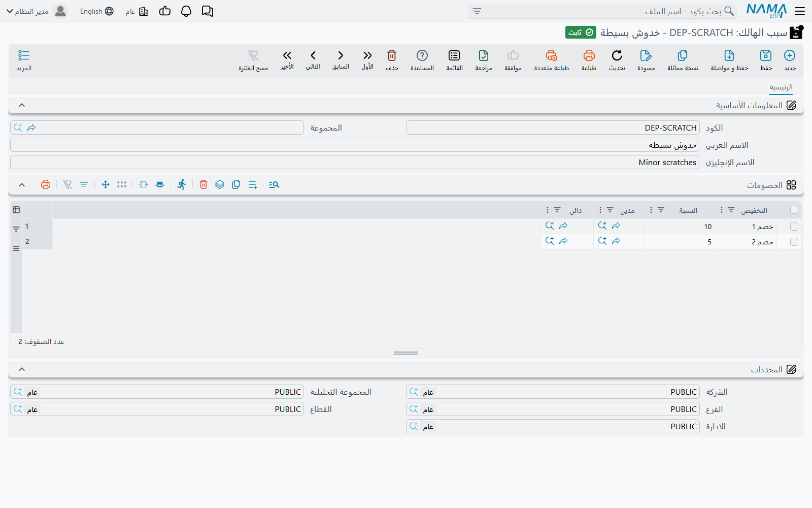Click the الكود field DEP-SCRATCH
The image size is (812, 508).
coord(553,128)
